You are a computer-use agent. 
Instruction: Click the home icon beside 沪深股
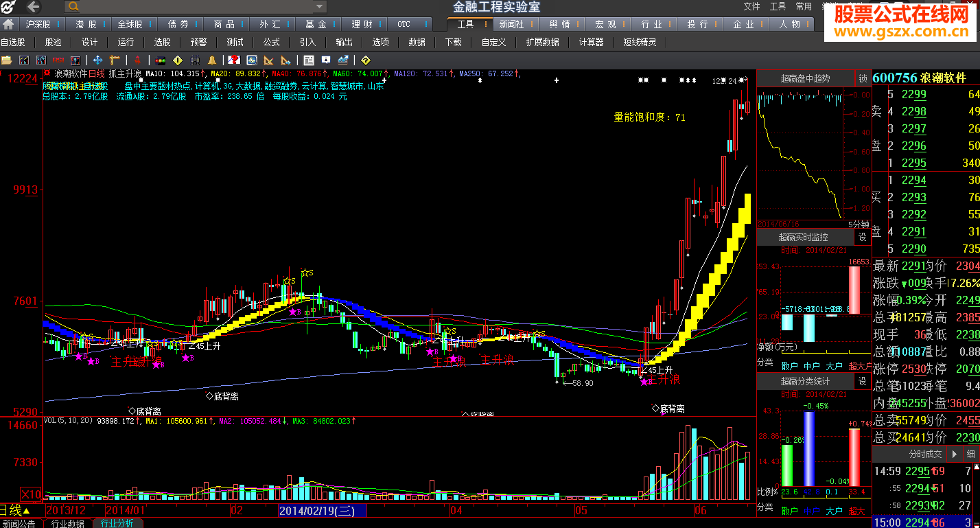coord(8,24)
